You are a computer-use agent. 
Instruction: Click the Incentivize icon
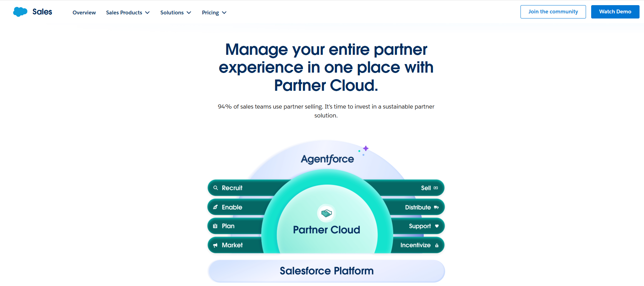point(437,245)
